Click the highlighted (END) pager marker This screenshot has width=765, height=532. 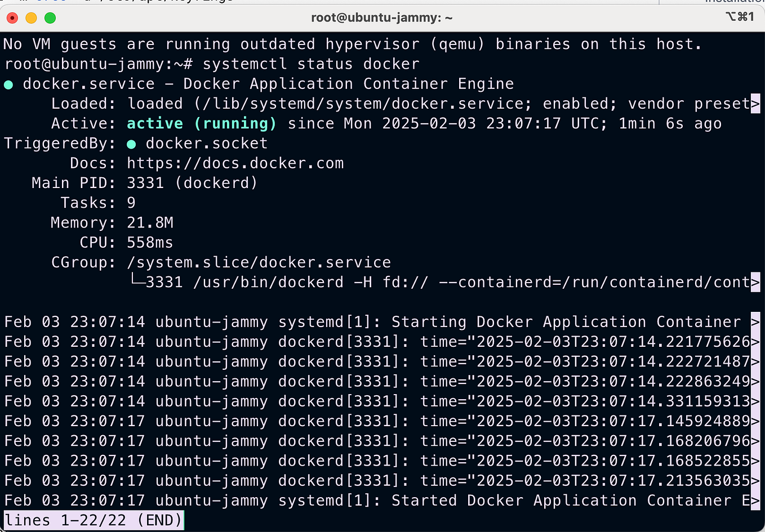point(158,520)
